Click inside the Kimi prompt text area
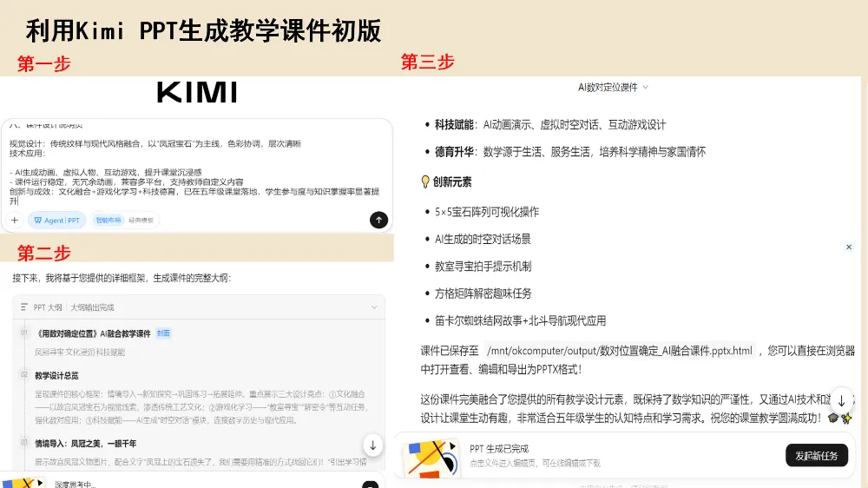This screenshot has width=868, height=488. point(196,166)
